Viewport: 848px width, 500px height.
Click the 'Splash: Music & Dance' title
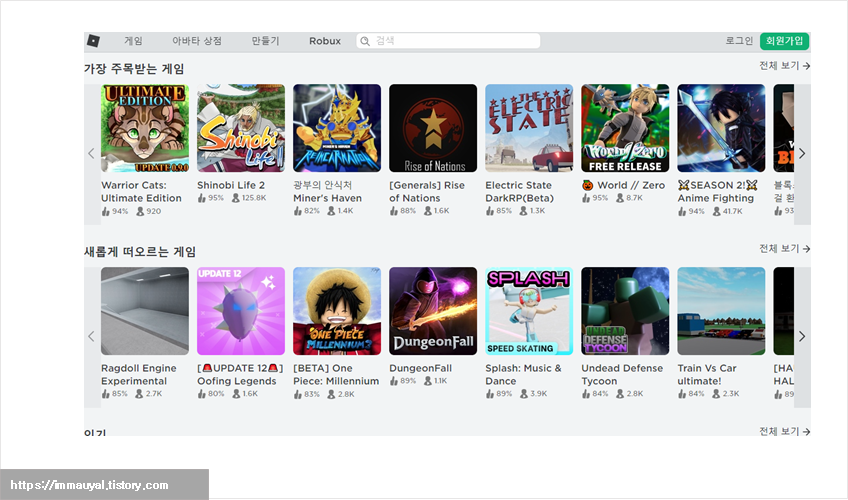[524, 374]
